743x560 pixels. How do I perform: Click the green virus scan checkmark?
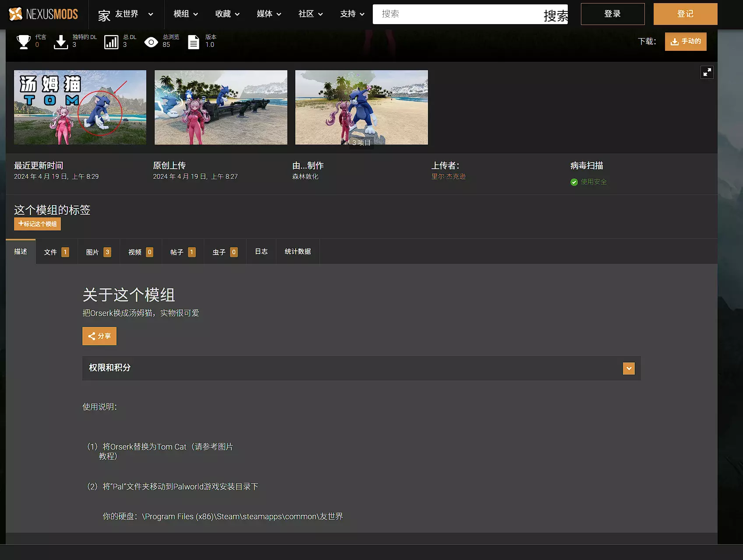click(x=574, y=182)
